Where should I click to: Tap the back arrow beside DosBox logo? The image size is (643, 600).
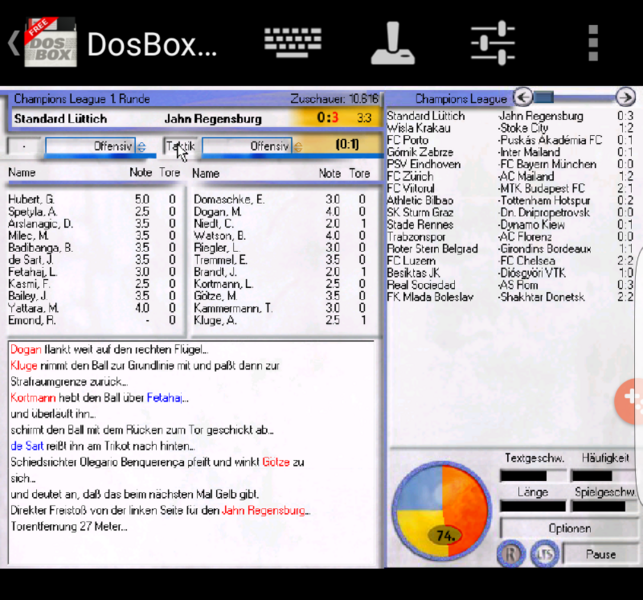pos(14,43)
